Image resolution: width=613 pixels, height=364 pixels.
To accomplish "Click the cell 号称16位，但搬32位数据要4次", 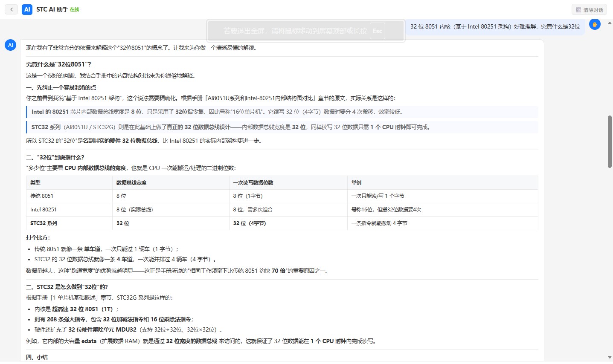I will [443, 210].
